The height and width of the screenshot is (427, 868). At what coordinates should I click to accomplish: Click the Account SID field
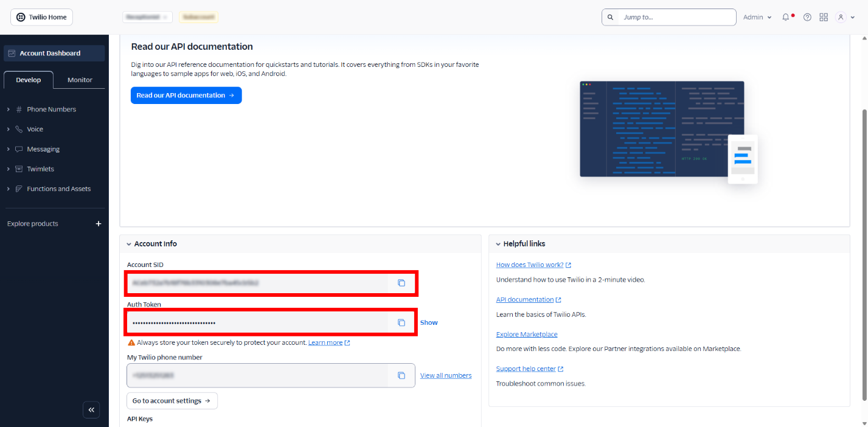[x=257, y=283]
